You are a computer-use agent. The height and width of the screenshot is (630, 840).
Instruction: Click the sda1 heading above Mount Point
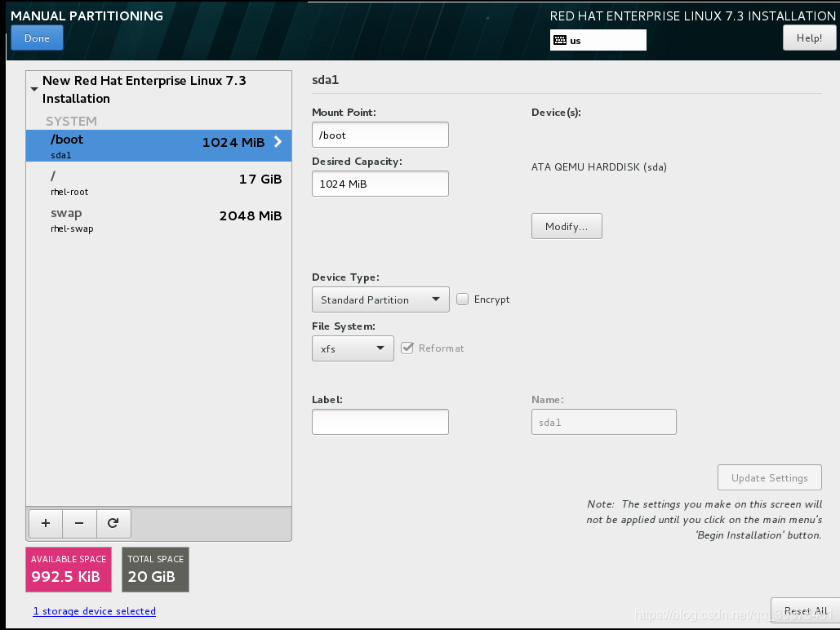pyautogui.click(x=325, y=80)
